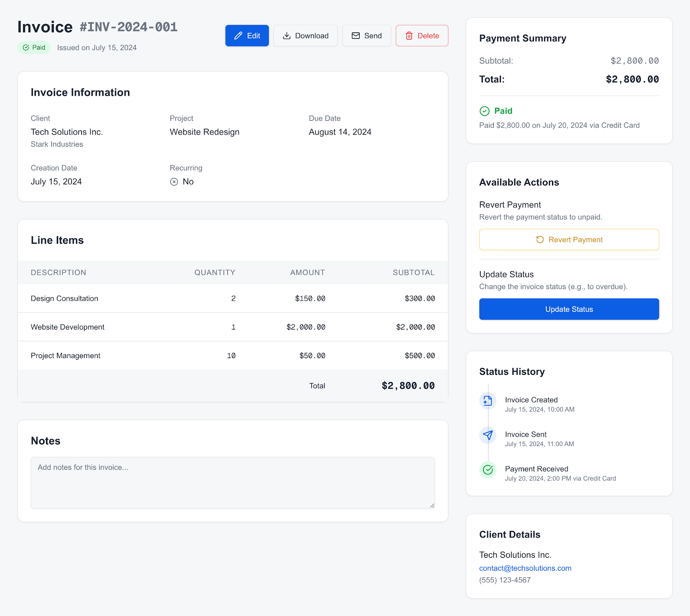Click the Payment Received checkmark icon
Viewport: 690px width, 616px height.
tap(488, 470)
